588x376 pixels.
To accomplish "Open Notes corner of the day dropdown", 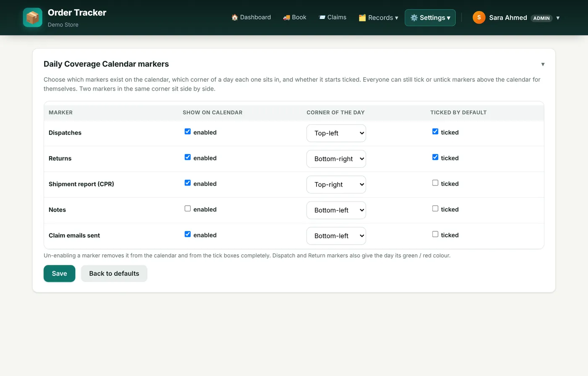I will [336, 210].
